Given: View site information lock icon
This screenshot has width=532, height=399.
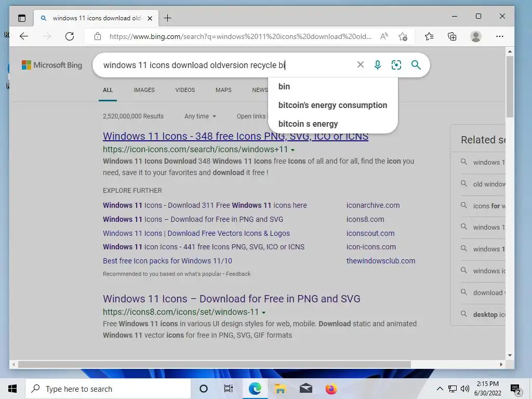Looking at the screenshot, I should 97,36.
